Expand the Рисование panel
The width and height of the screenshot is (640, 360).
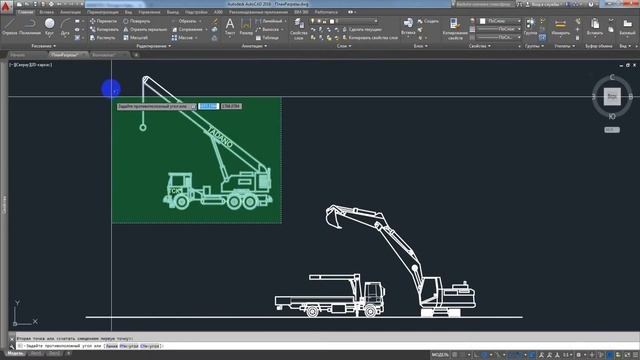tap(44, 46)
